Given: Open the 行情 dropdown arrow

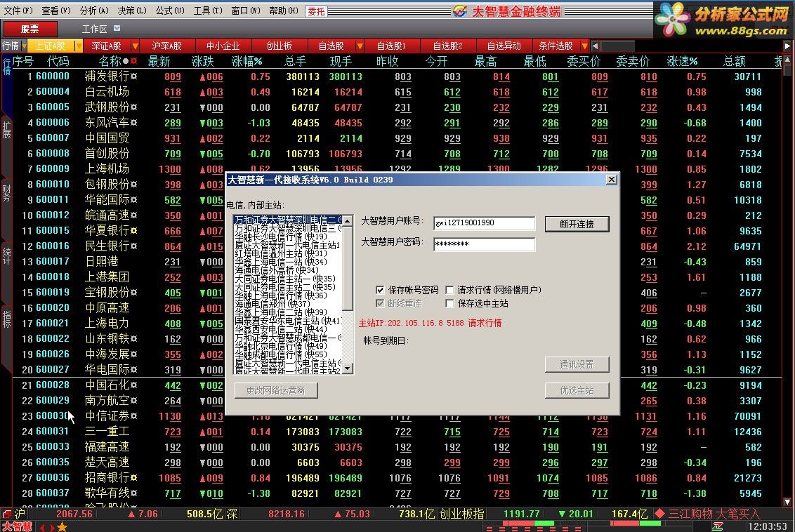Looking at the screenshot, I should click(x=24, y=46).
